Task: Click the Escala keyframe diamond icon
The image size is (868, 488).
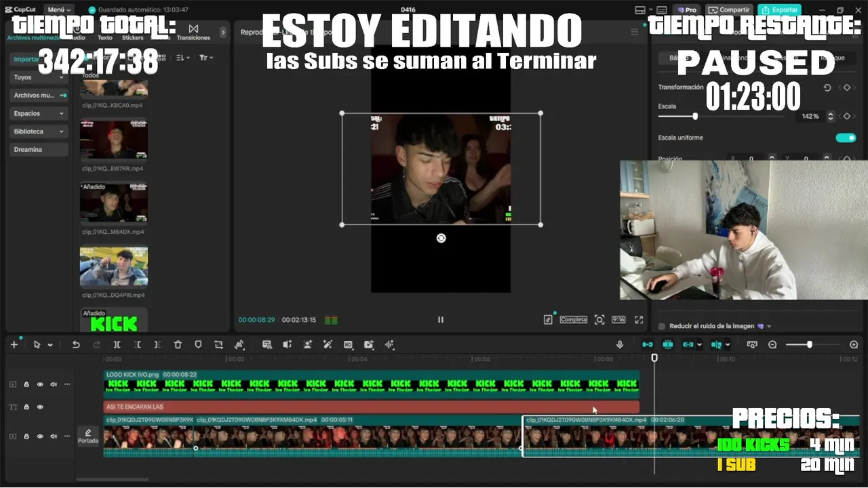Action: click(x=847, y=117)
